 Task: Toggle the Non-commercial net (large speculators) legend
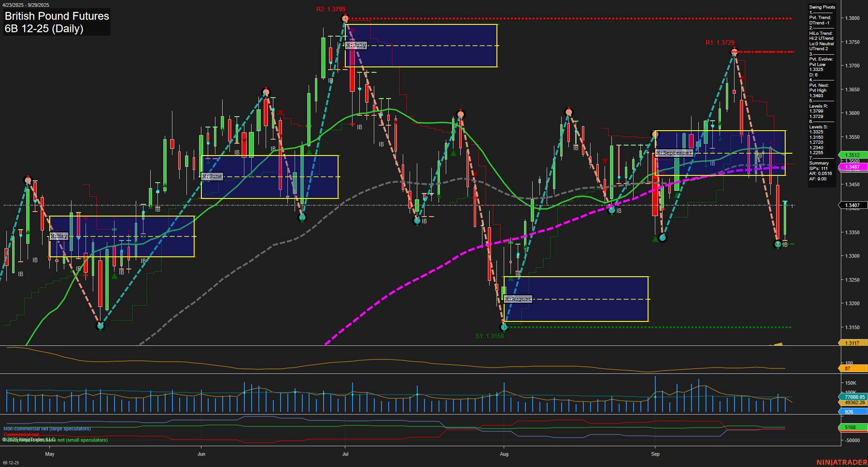point(47,428)
